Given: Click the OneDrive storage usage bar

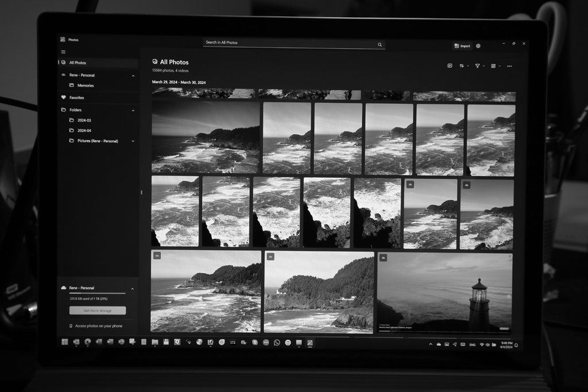Looking at the screenshot, I should pyautogui.click(x=98, y=293).
